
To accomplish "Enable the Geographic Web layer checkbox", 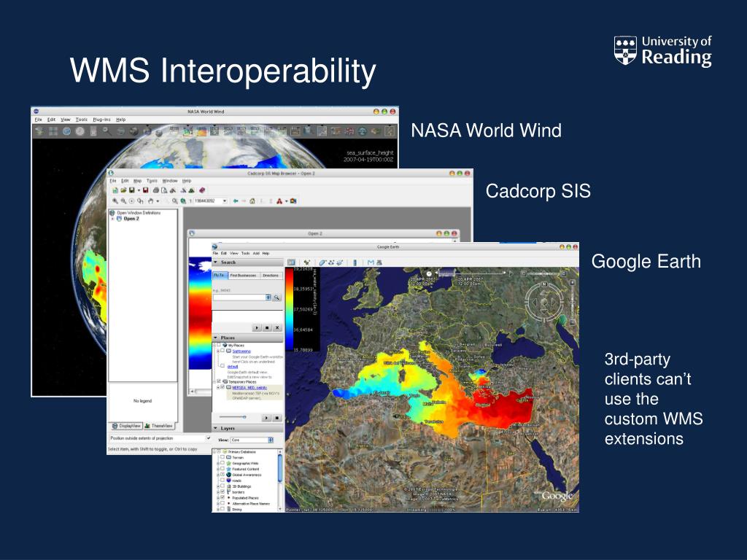I will tap(222, 463).
